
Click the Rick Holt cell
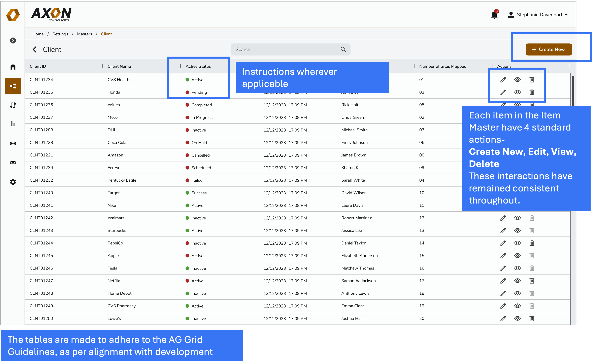pos(350,105)
